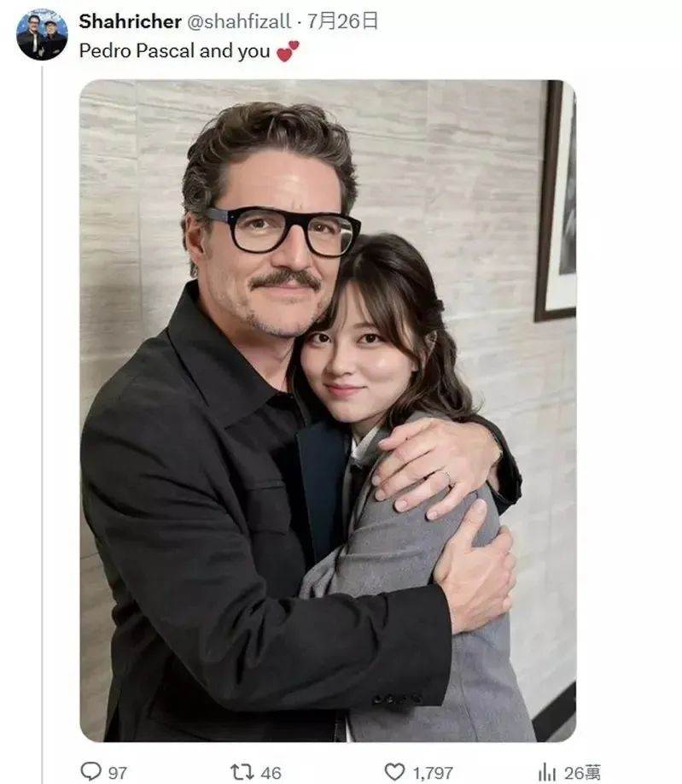Click the framed wall picture in photo

(x=556, y=201)
